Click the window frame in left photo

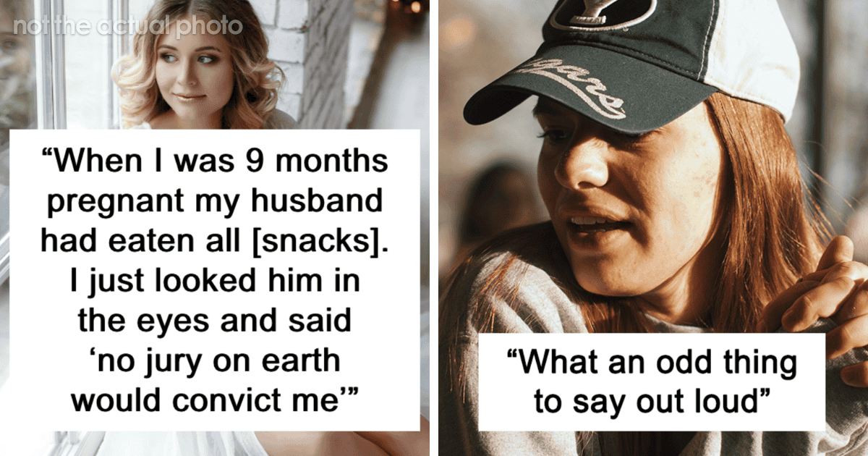(x=52, y=65)
